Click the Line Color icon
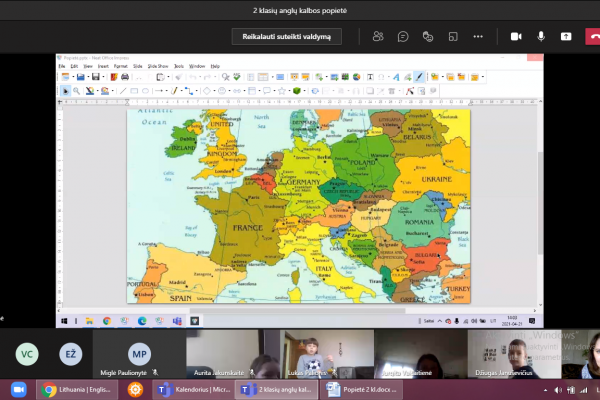 tap(90, 91)
